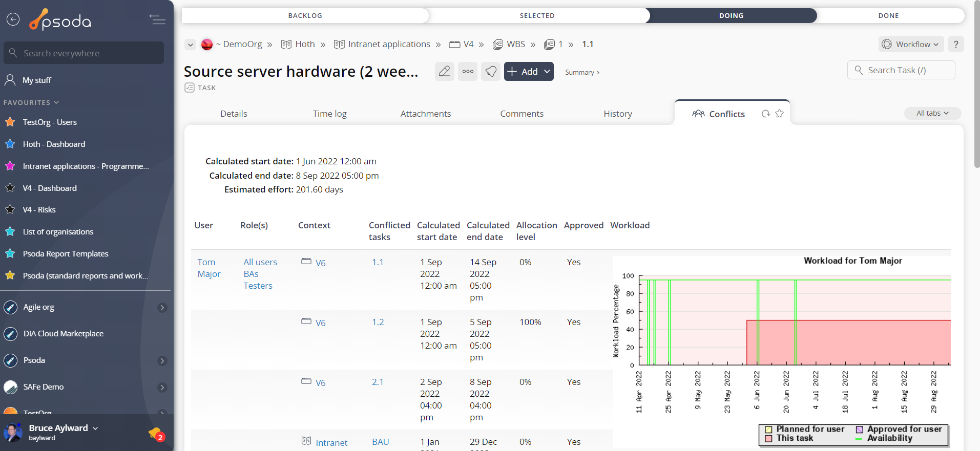Viewport: 980px width, 451px height.
Task: Open Psoda (standard reports and work...) favourite
Action: click(x=85, y=275)
